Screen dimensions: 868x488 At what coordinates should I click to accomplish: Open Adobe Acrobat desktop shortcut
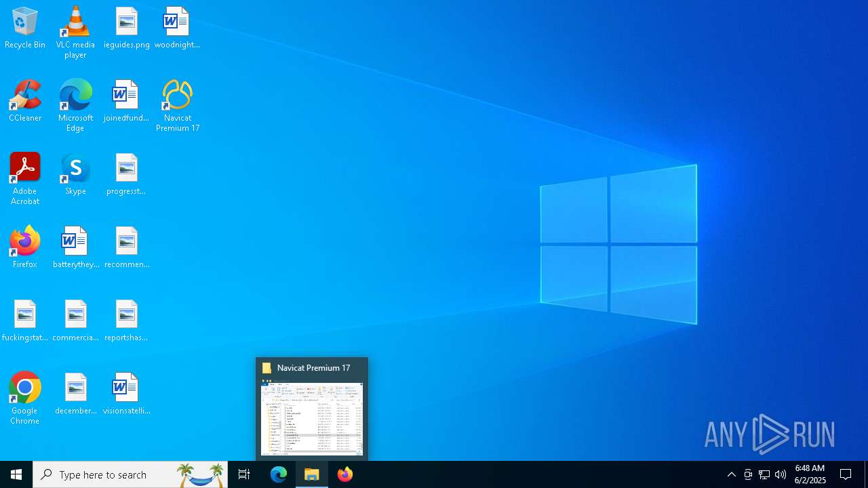point(25,179)
